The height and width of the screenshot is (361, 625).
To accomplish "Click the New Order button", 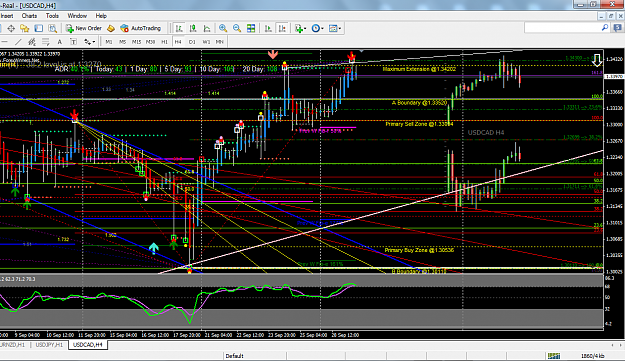I will (84, 28).
